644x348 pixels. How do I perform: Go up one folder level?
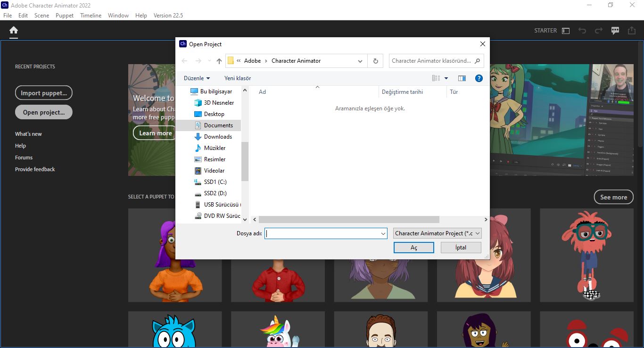pos(219,61)
